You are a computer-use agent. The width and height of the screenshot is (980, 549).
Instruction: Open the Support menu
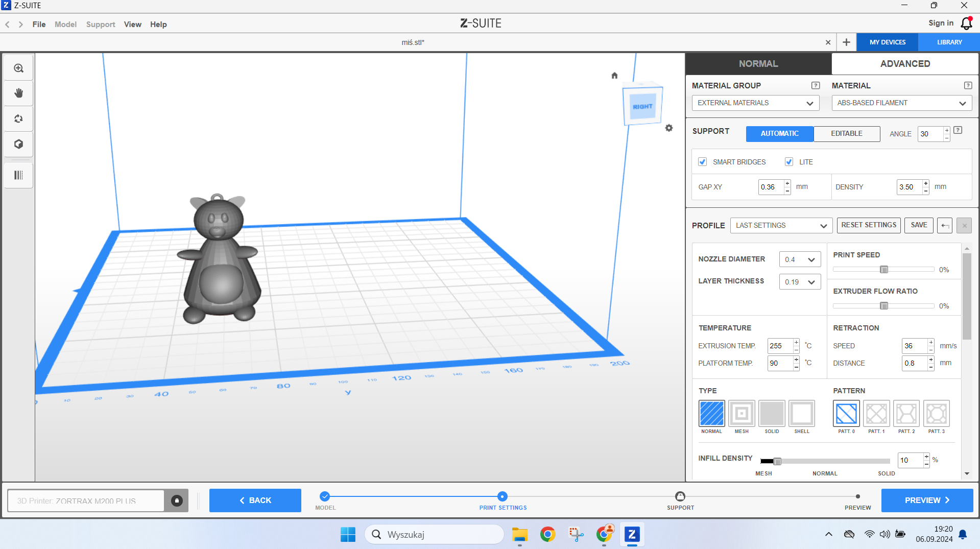(101, 25)
